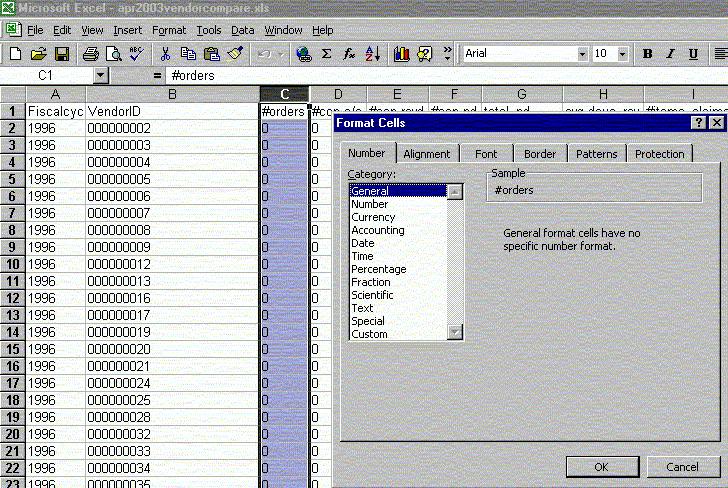This screenshot has width=728, height=488.
Task: Click the Format Cells help question mark button
Action: click(698, 123)
